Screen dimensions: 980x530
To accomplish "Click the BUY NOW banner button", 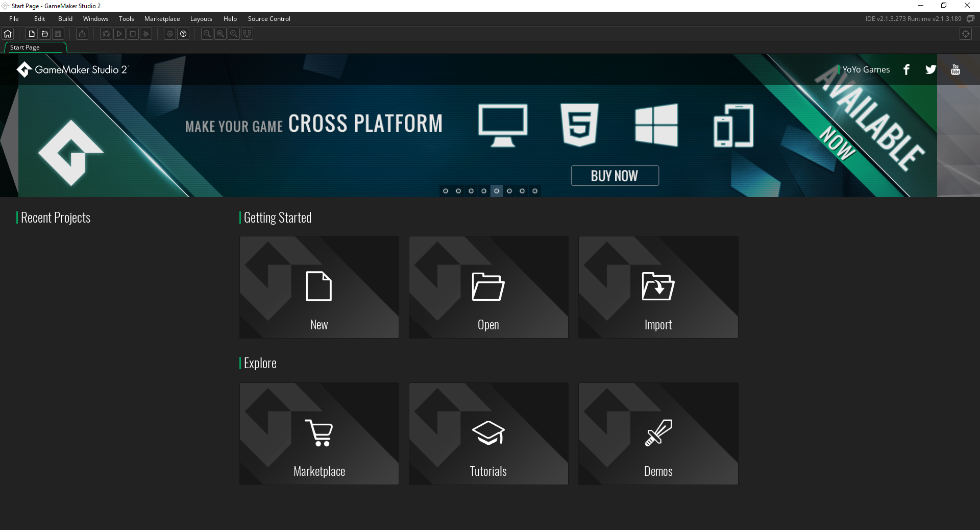I will point(615,176).
